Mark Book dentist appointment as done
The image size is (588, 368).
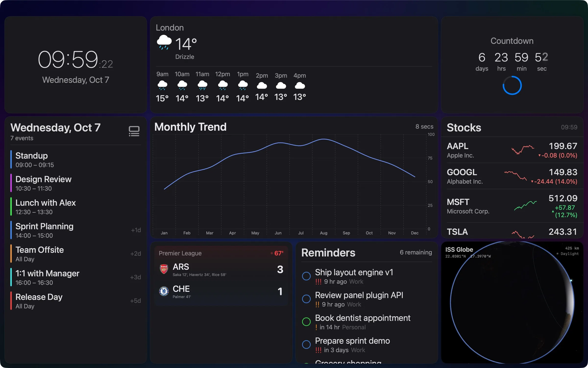306,322
